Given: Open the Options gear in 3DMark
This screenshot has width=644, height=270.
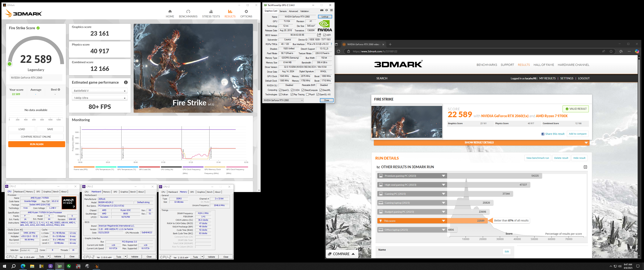Looking at the screenshot, I should [246, 14].
